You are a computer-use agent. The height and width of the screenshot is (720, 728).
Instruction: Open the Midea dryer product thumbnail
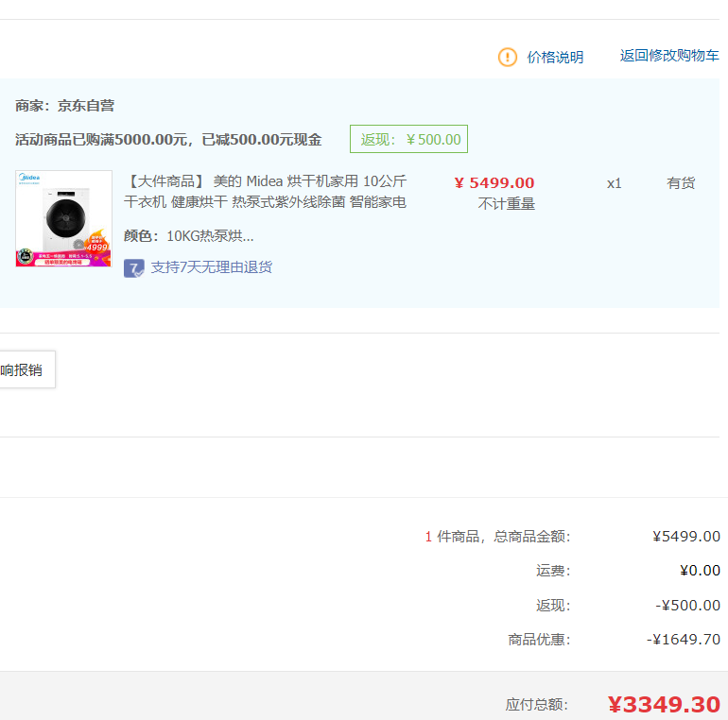[63, 218]
